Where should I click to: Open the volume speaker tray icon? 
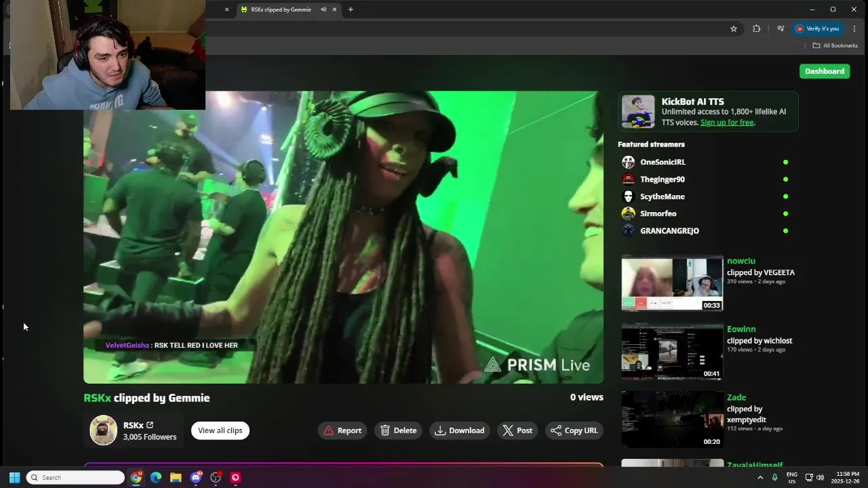click(820, 478)
